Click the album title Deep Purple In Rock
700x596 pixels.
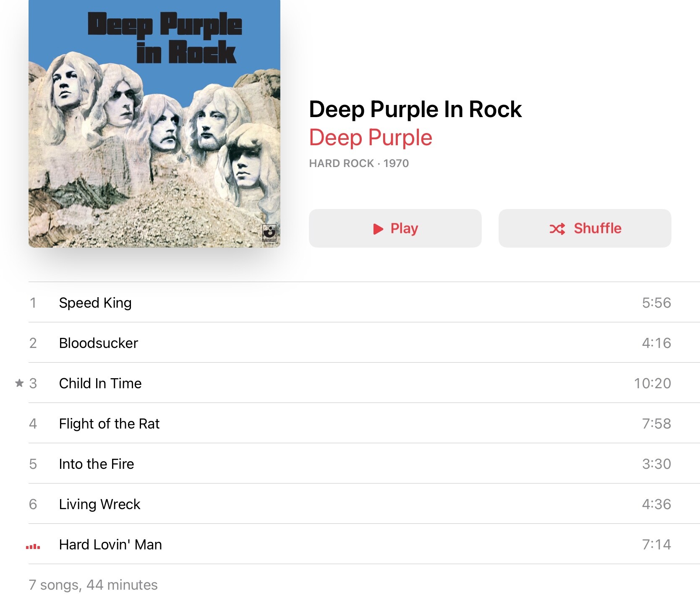pos(415,109)
